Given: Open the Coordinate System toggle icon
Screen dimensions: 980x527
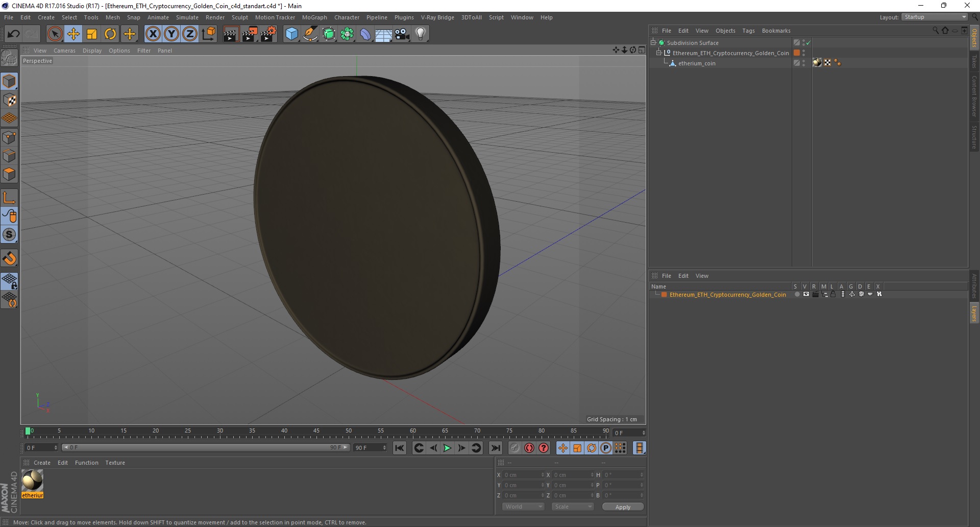Looking at the screenshot, I should pos(208,34).
